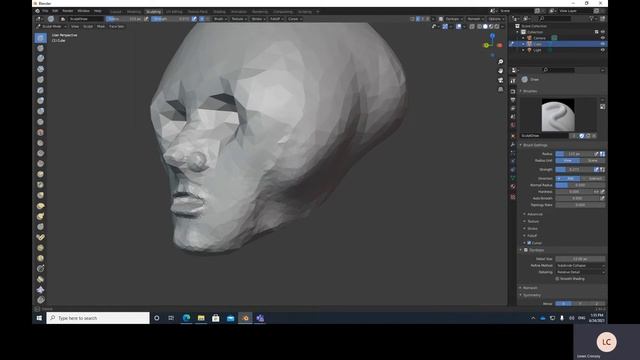Set brush Direction to Subtract
This screenshot has height=360, width=640.
(593, 179)
